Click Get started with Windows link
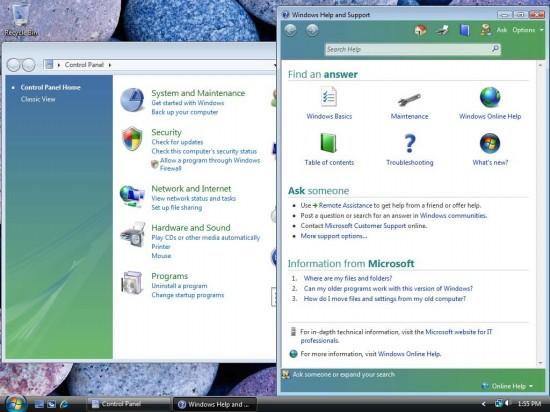The height and width of the screenshot is (412, 550). (188, 103)
